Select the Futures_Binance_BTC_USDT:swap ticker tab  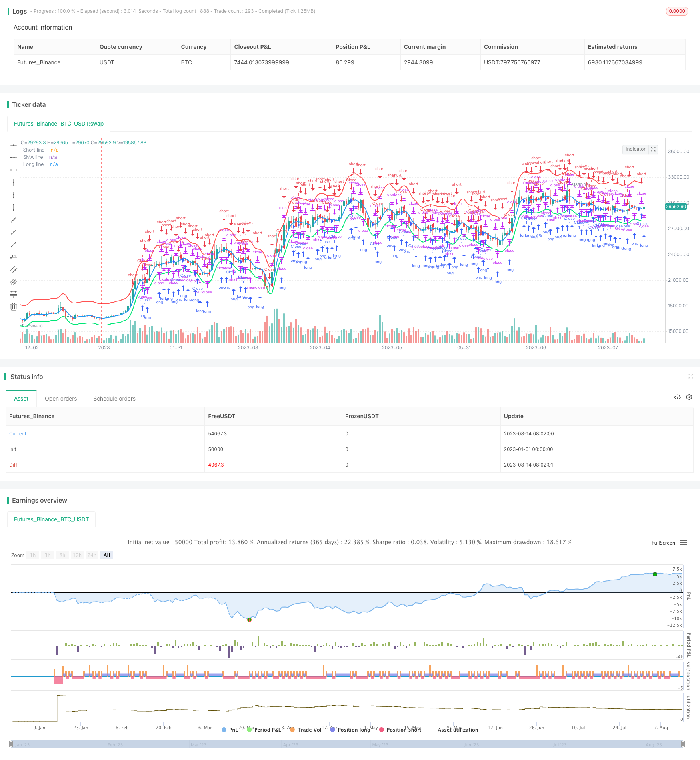59,124
